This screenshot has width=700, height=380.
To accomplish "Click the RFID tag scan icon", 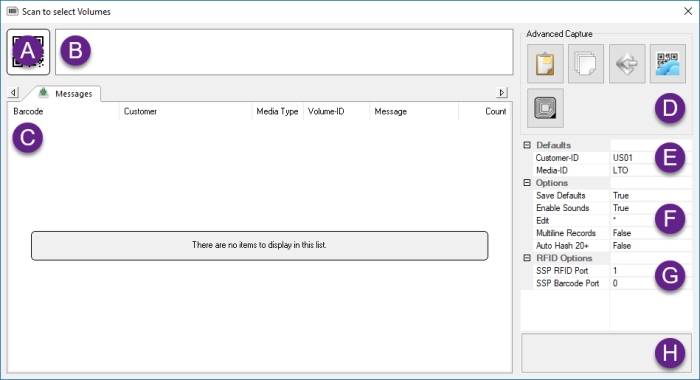I will (545, 108).
